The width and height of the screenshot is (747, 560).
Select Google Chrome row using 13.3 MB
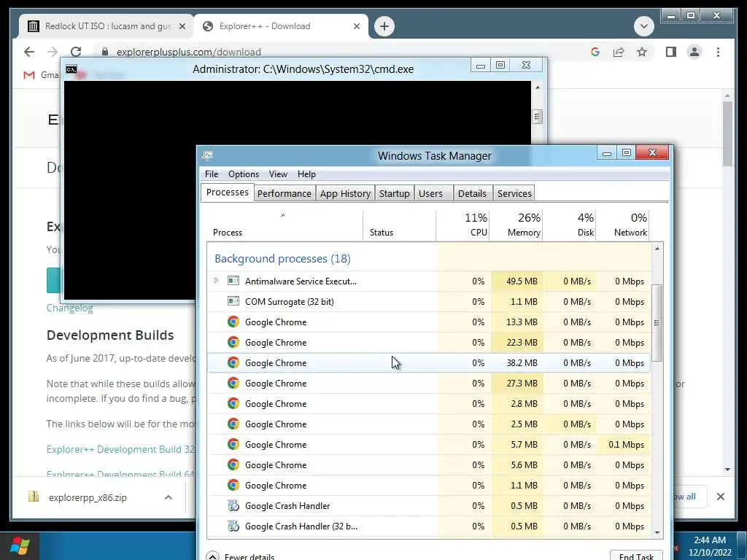429,322
